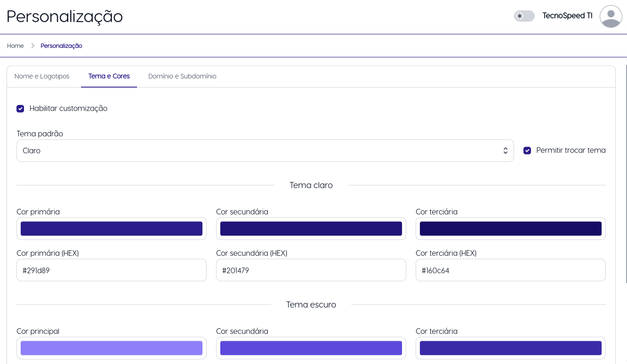Open the dark theme Cor terciária swatch
This screenshot has height=364, width=627.
pyautogui.click(x=511, y=348)
